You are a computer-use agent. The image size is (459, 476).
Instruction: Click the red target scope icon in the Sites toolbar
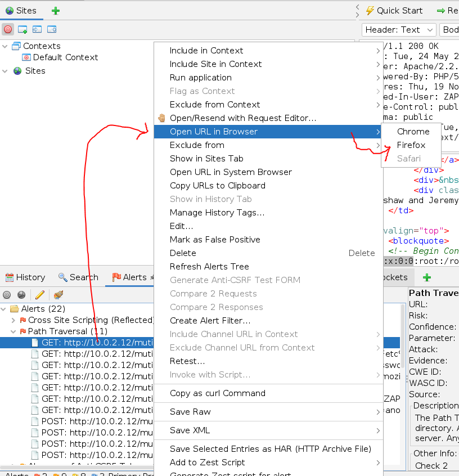(x=8, y=29)
